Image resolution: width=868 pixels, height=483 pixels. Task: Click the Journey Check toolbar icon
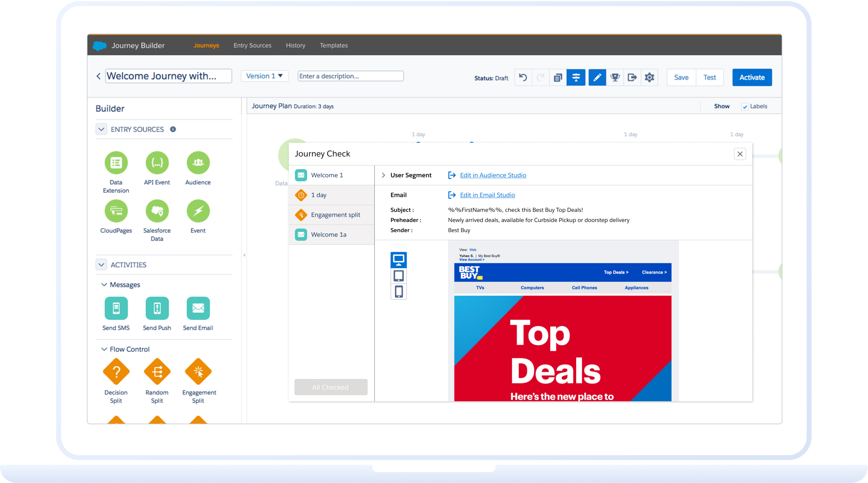pyautogui.click(x=576, y=77)
